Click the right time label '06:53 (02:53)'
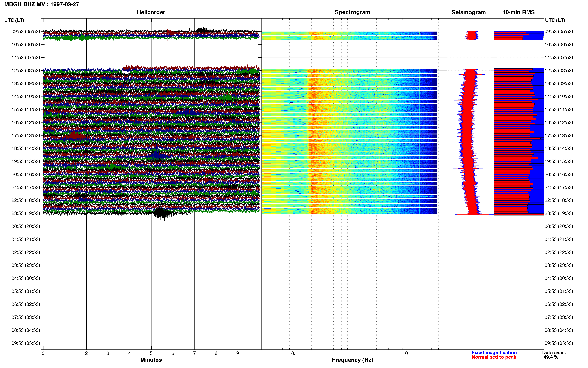Screen dimensions: 588x368 (x=559, y=304)
